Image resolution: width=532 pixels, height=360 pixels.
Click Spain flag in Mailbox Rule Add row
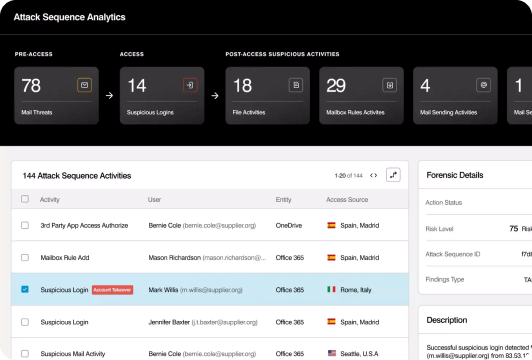pos(331,257)
